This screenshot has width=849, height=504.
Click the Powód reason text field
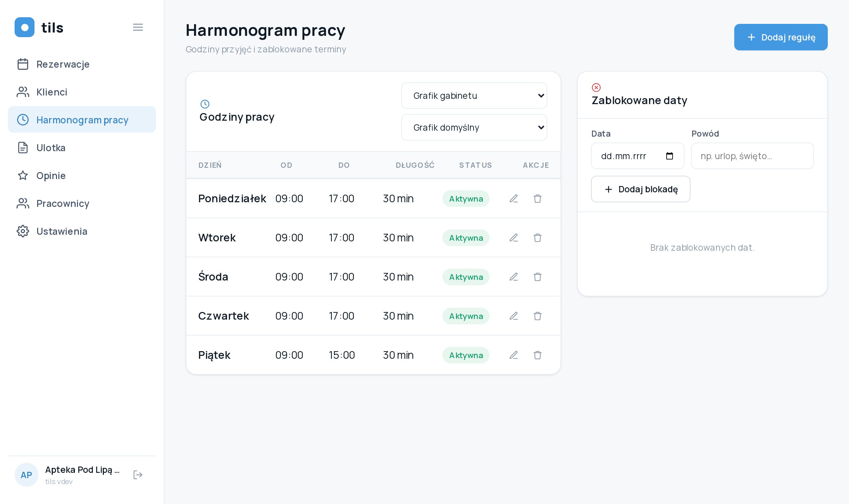coord(752,156)
